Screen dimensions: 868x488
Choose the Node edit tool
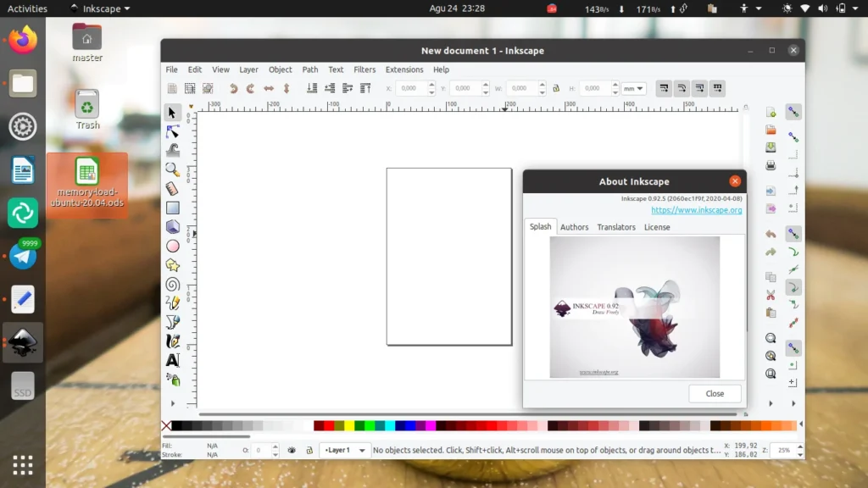click(173, 131)
